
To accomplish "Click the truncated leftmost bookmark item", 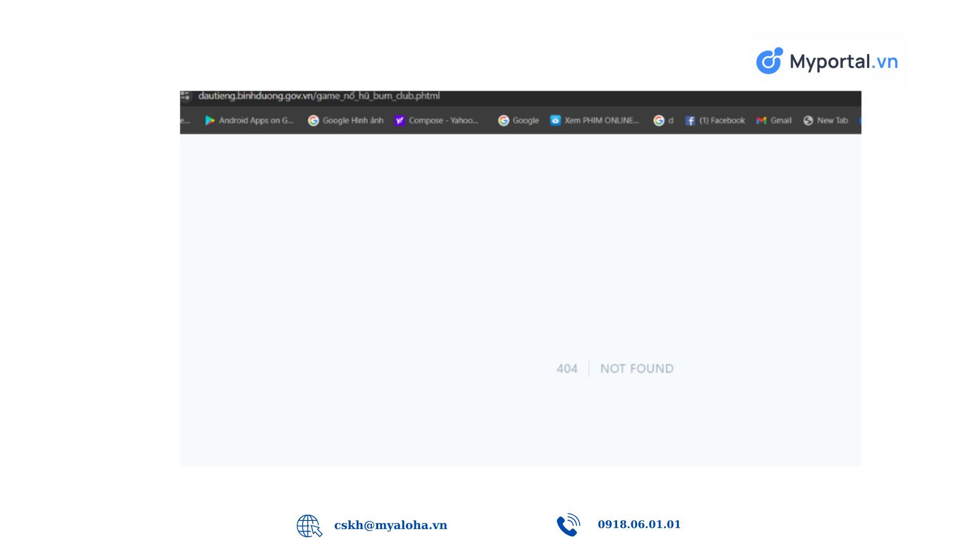I will [185, 120].
